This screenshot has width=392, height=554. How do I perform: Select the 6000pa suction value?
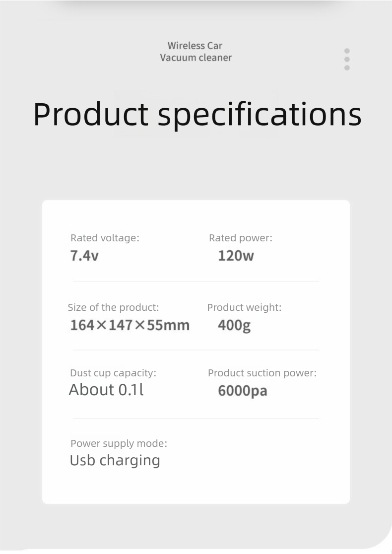click(x=243, y=391)
